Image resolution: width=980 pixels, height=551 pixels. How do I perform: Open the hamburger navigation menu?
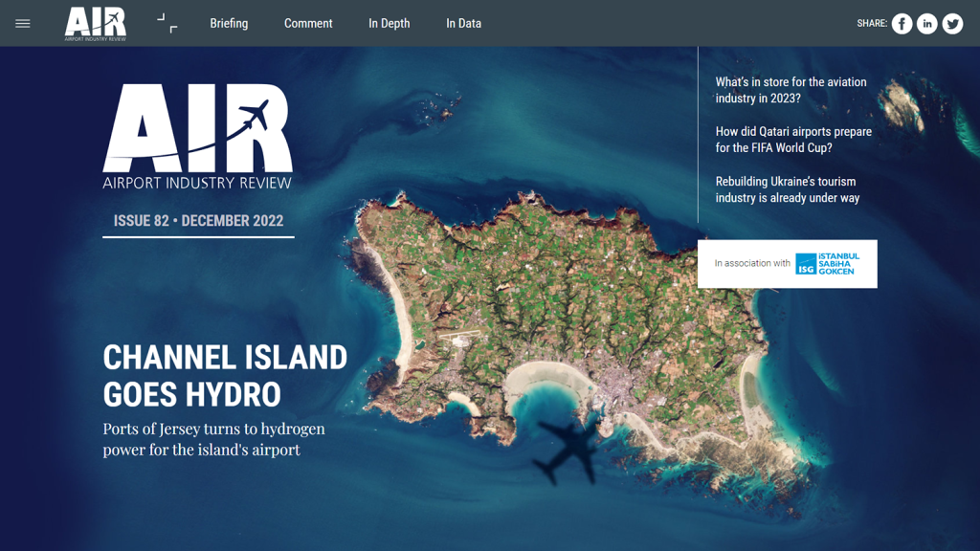pos(23,23)
